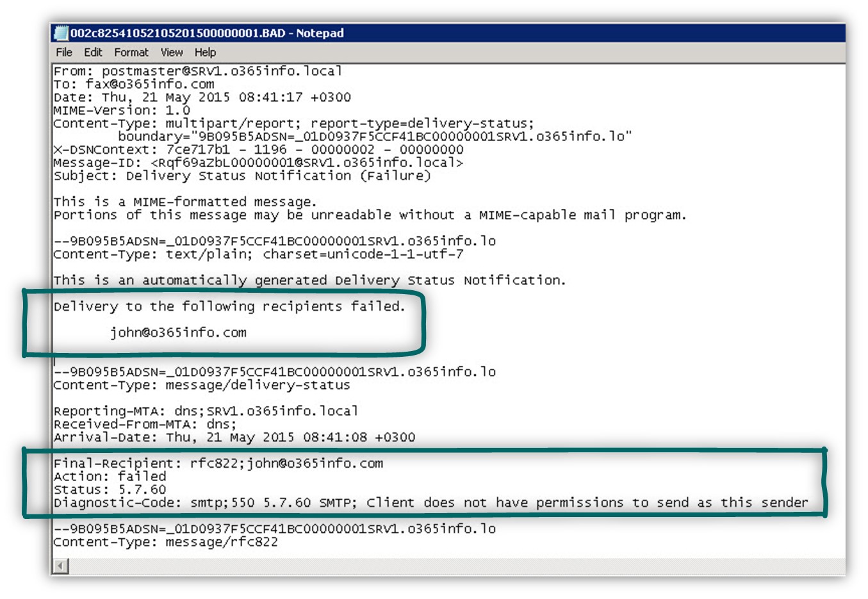Click the Status: 5.7.60 line

click(110, 489)
